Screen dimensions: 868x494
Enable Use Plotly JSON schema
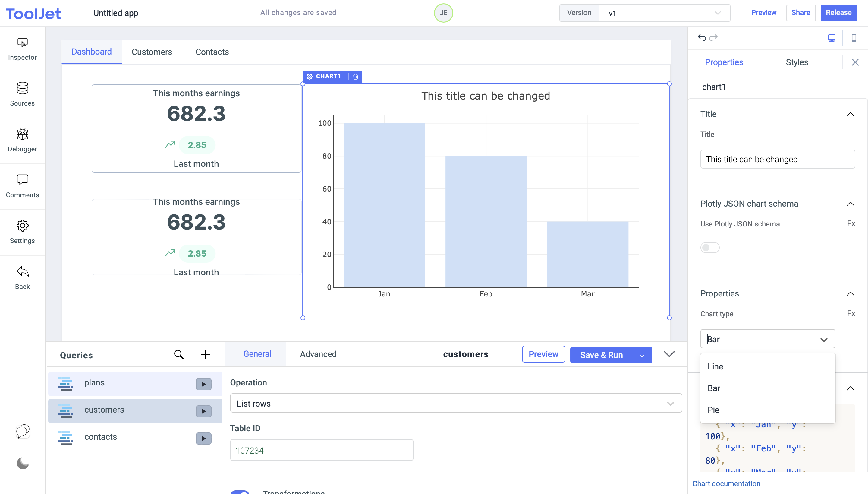coord(710,248)
